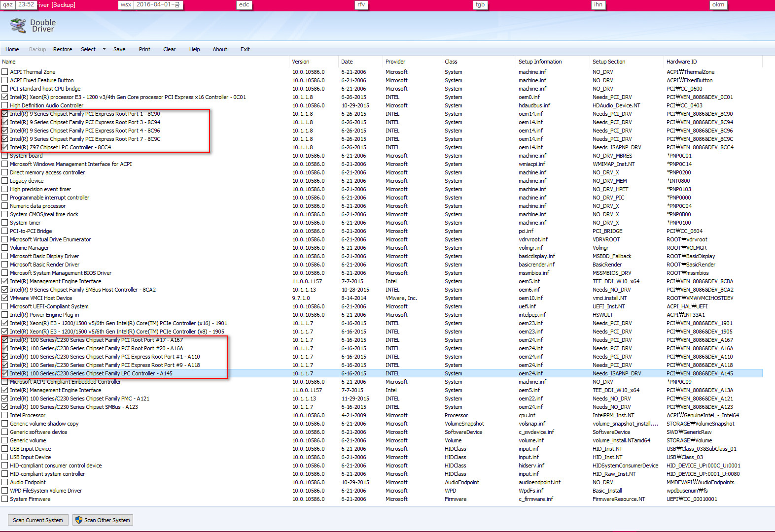Viewport: 775px width, 532px height.
Task: Click Select menu label
Action: tap(88, 49)
